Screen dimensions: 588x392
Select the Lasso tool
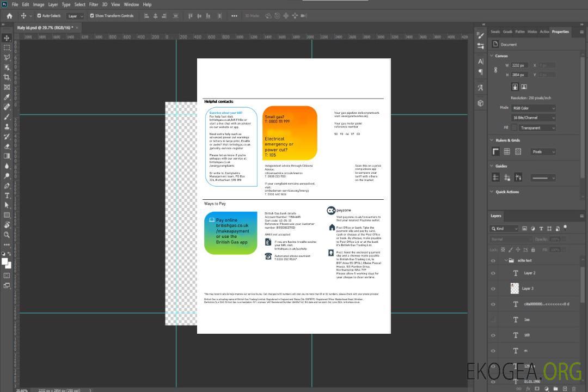(7, 57)
